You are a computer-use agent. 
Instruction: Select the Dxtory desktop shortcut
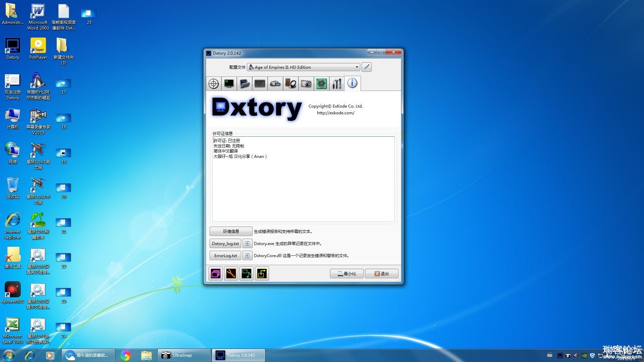coord(13,49)
